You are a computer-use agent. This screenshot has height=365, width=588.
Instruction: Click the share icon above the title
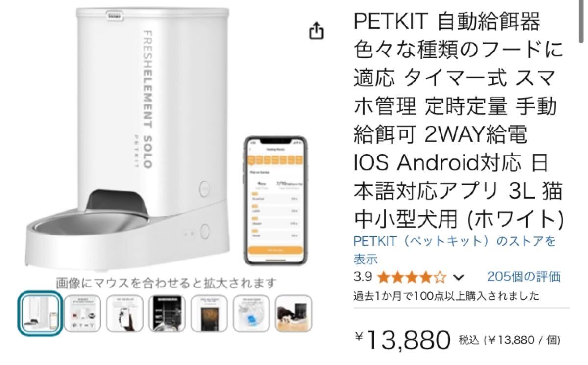coord(317,30)
